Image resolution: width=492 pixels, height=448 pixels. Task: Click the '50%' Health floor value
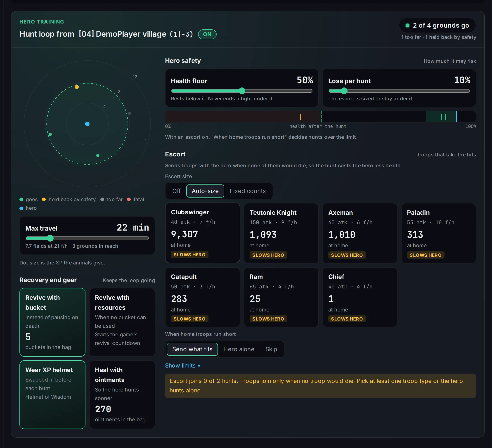305,80
